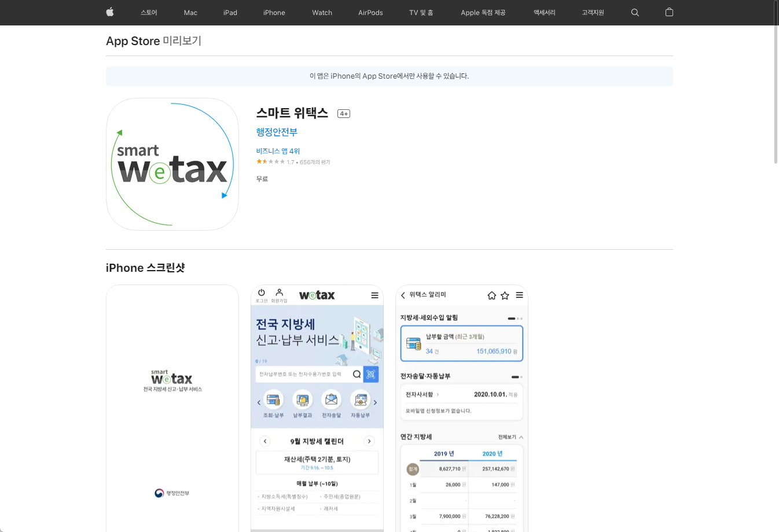Click the 4+ age rating badge

[344, 114]
